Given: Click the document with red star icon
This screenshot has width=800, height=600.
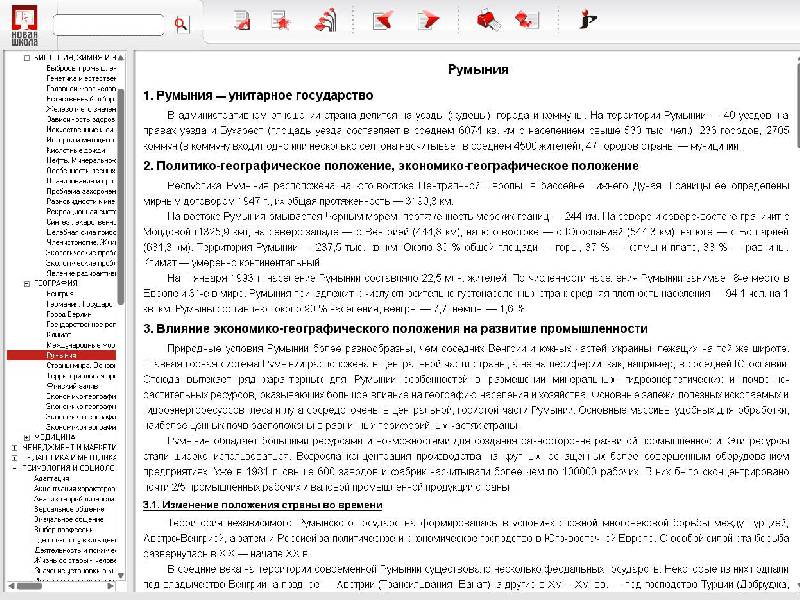Looking at the screenshot, I should (x=281, y=20).
